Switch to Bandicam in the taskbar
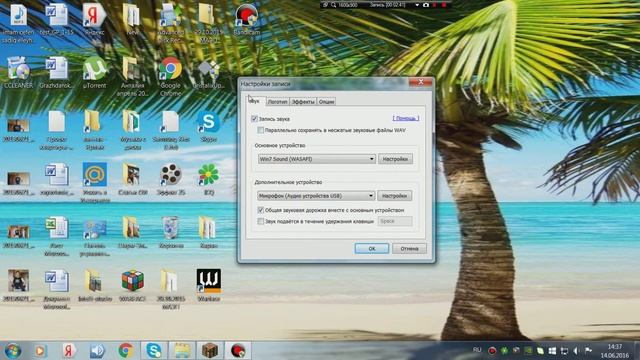 pos(238,351)
